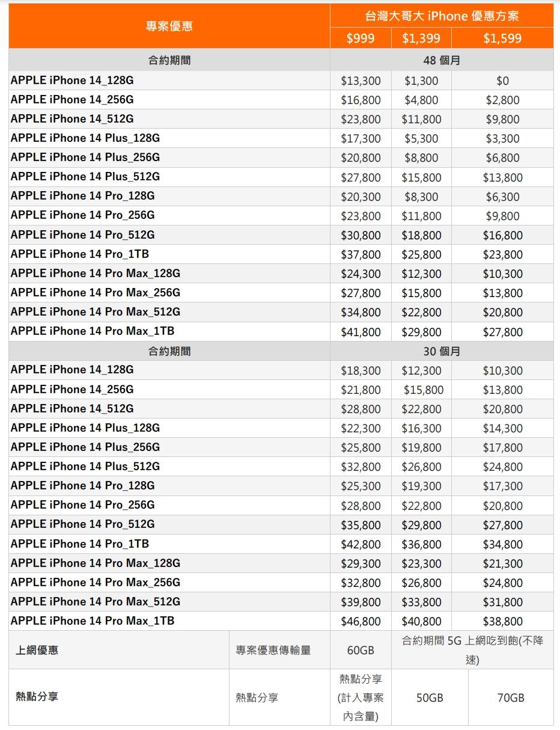Click the $2,800 price cell
Screen dimensions: 560x730
coord(502,100)
